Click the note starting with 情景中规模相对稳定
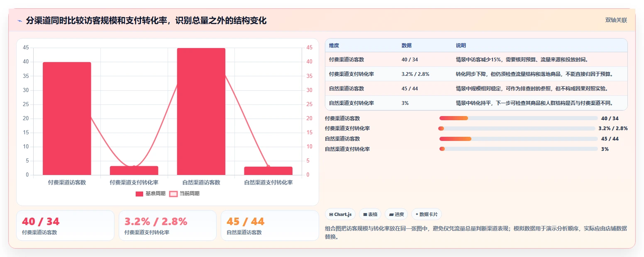Screen dimensions: 644x257 [x=532, y=88]
